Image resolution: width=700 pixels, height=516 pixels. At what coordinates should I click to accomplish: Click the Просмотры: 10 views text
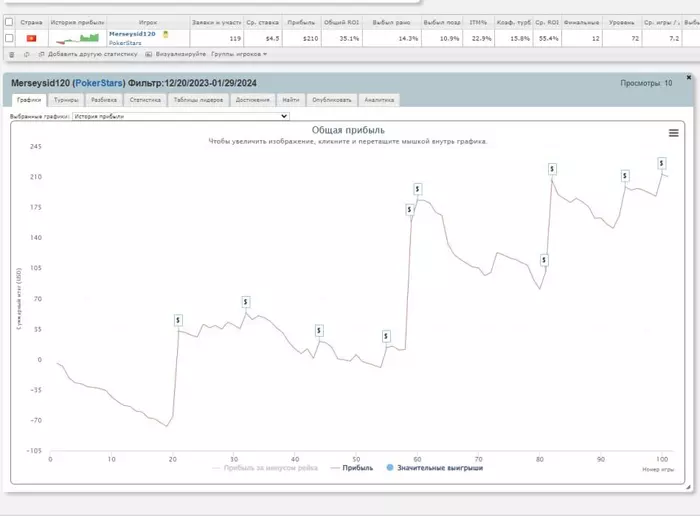[646, 83]
